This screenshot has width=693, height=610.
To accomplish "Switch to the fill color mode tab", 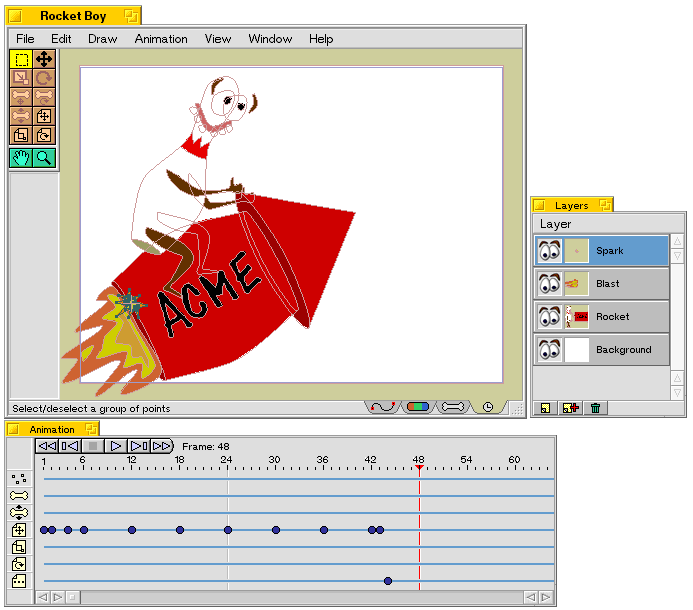I will 418,407.
